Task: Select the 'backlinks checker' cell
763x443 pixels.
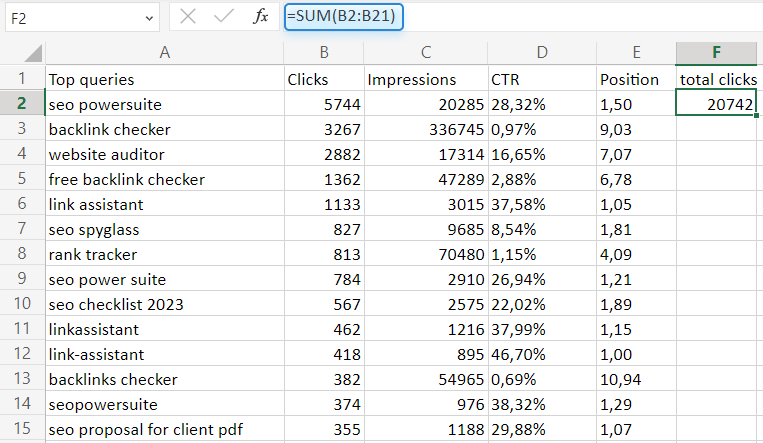Action: [x=164, y=379]
